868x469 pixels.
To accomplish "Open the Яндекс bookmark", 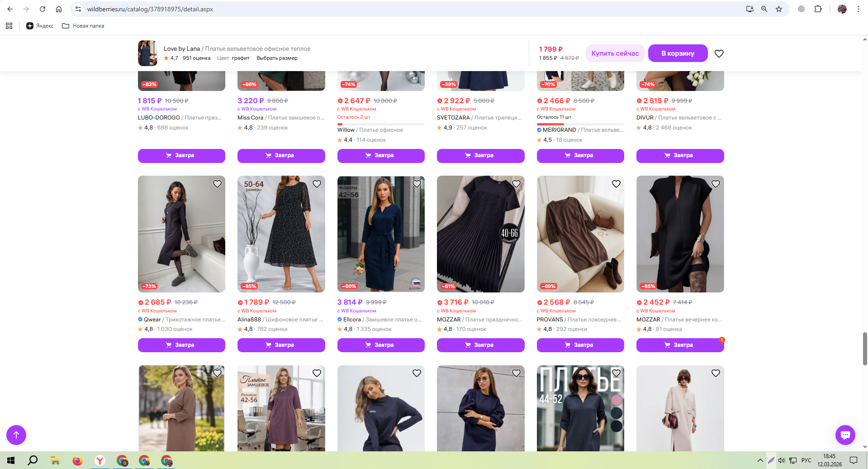I will (x=40, y=26).
